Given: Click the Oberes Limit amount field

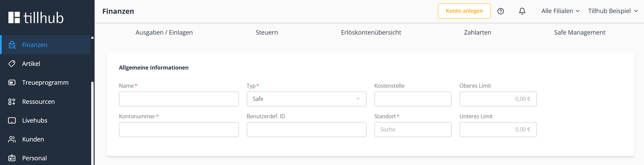Looking at the screenshot, I should click(498, 99).
